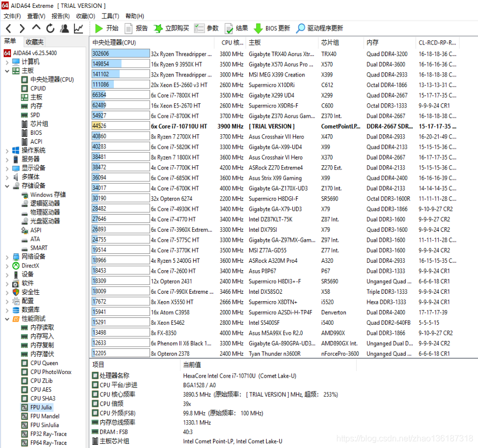Image resolution: width=478 pixels, height=448 pixels.
Task: Open the 查看(V) menu
Action: (36, 16)
